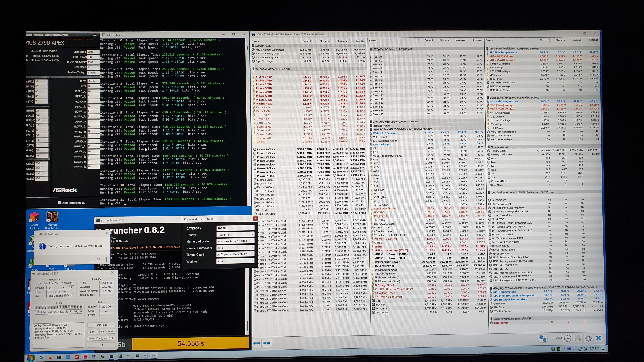Click Vcore sensor row label
Viewport: 644px width, 362px height.
click(378, 247)
